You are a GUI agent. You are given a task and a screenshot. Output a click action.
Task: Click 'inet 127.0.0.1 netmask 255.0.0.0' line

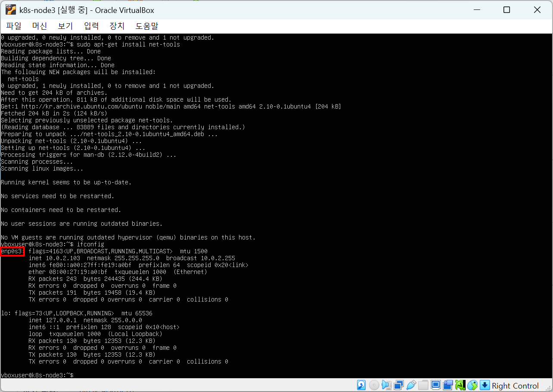[85, 320]
